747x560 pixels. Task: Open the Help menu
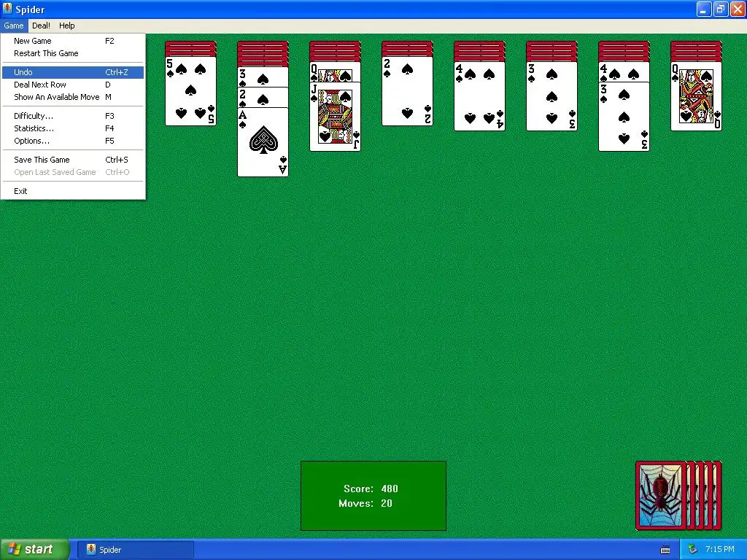[x=66, y=26]
